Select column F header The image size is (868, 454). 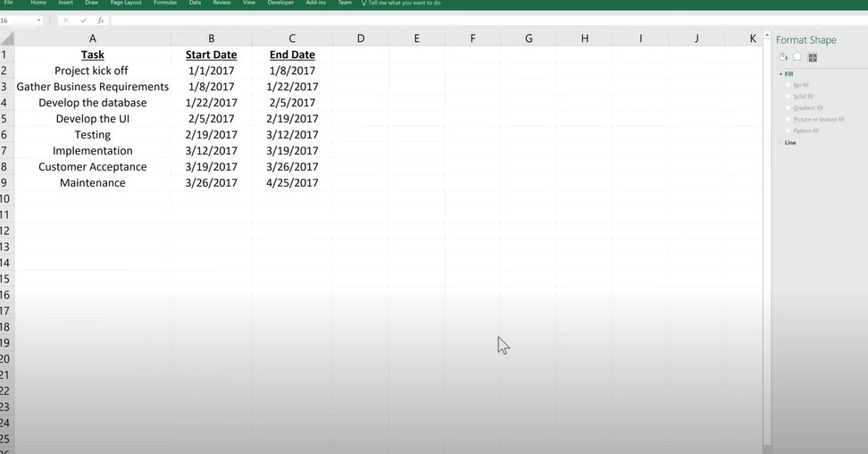[x=472, y=38]
